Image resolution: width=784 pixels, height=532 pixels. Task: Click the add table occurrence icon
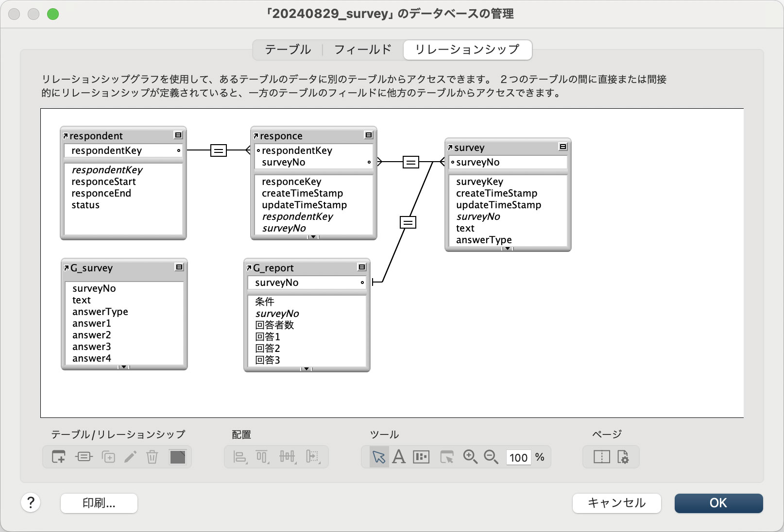[x=58, y=457]
